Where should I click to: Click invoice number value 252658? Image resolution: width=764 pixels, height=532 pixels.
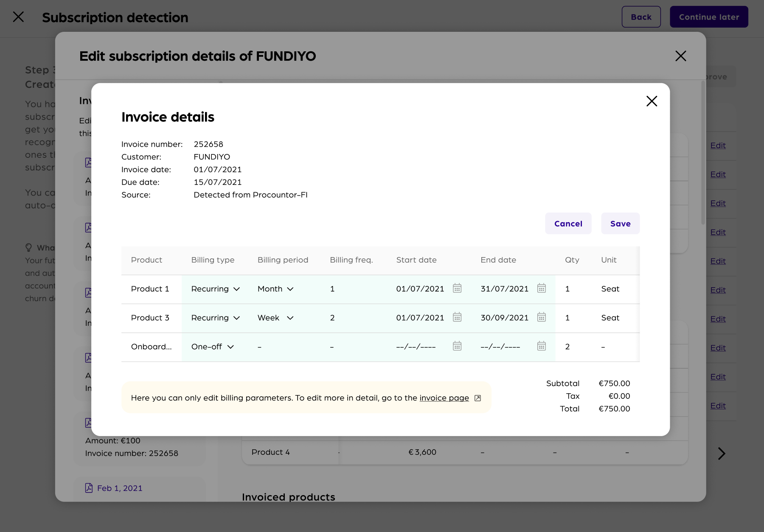(208, 144)
